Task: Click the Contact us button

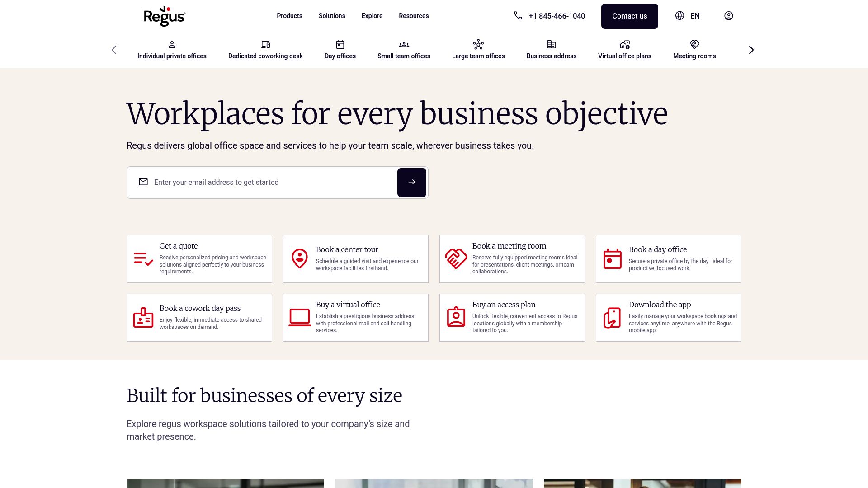Action: click(629, 16)
